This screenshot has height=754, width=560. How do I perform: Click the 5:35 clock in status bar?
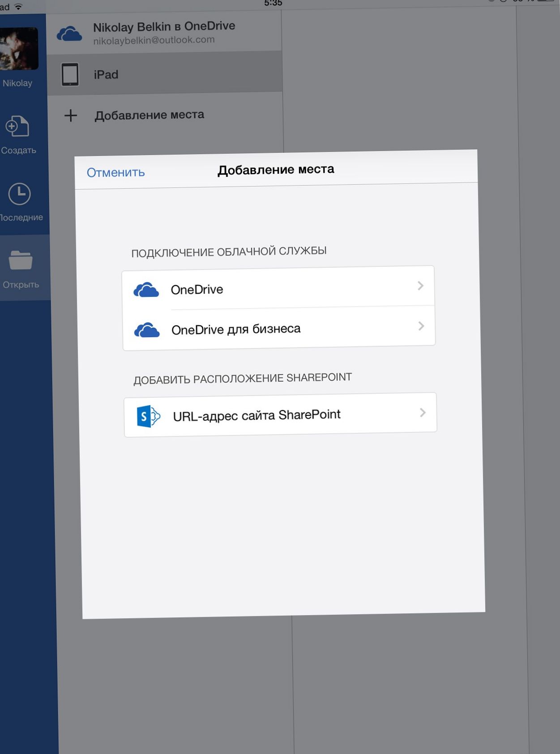pos(273,3)
